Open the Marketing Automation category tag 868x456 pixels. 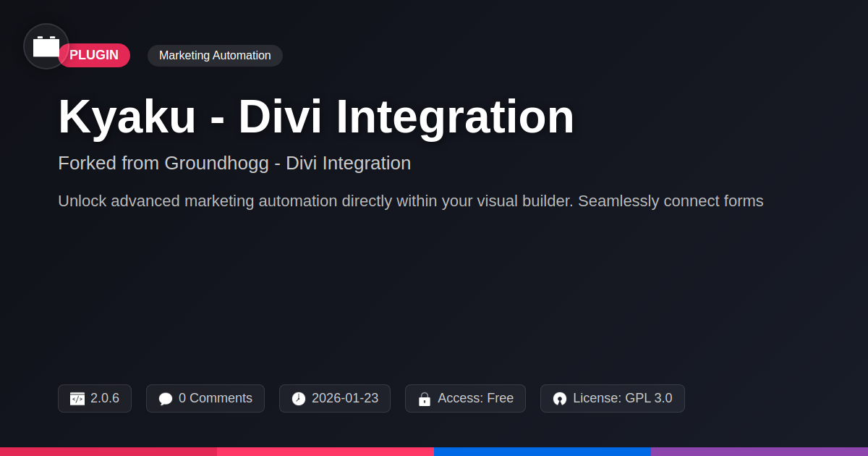215,56
